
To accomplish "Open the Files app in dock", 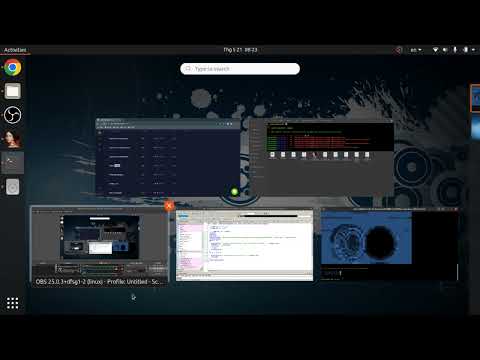I will click(13, 91).
